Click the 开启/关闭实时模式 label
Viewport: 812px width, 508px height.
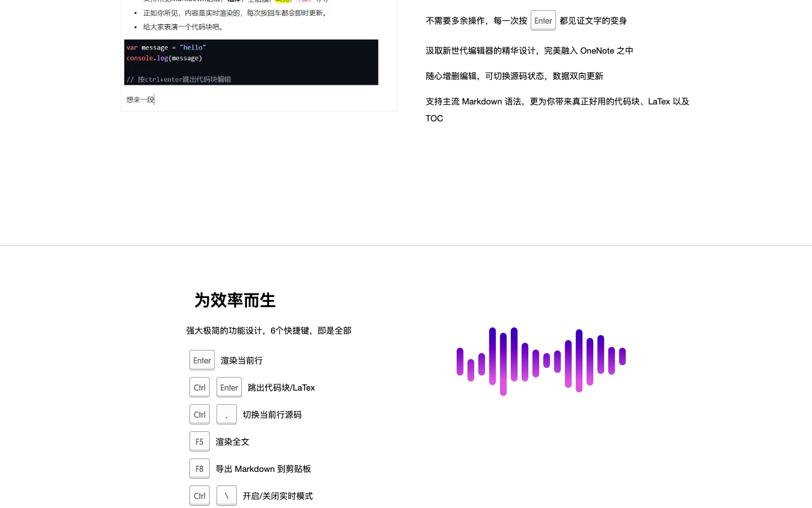277,496
